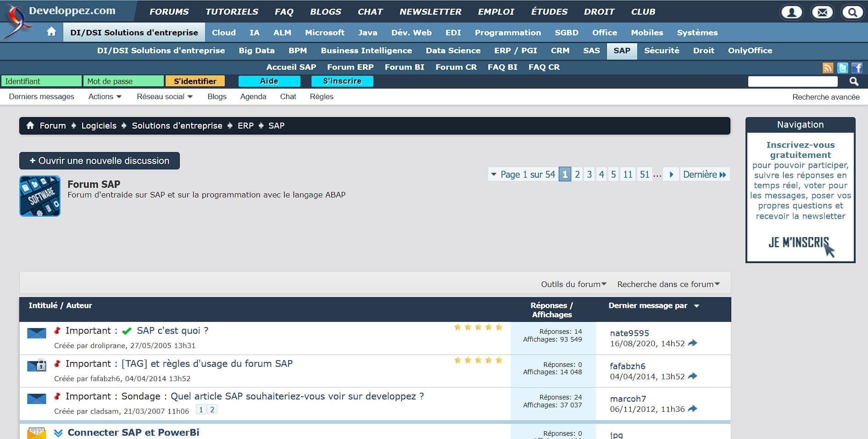Open FORUMS in the top menu
The height and width of the screenshot is (439, 868).
(x=169, y=11)
